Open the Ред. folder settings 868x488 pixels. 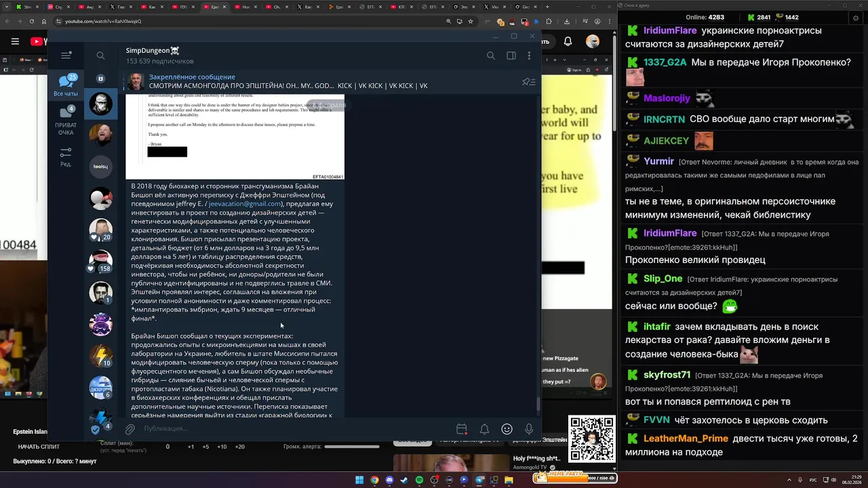(66, 157)
